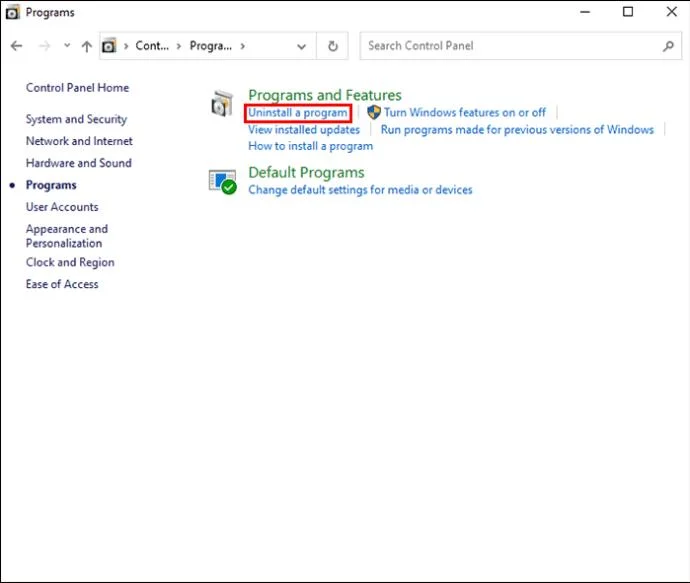Open the Default Programs heading

[306, 172]
